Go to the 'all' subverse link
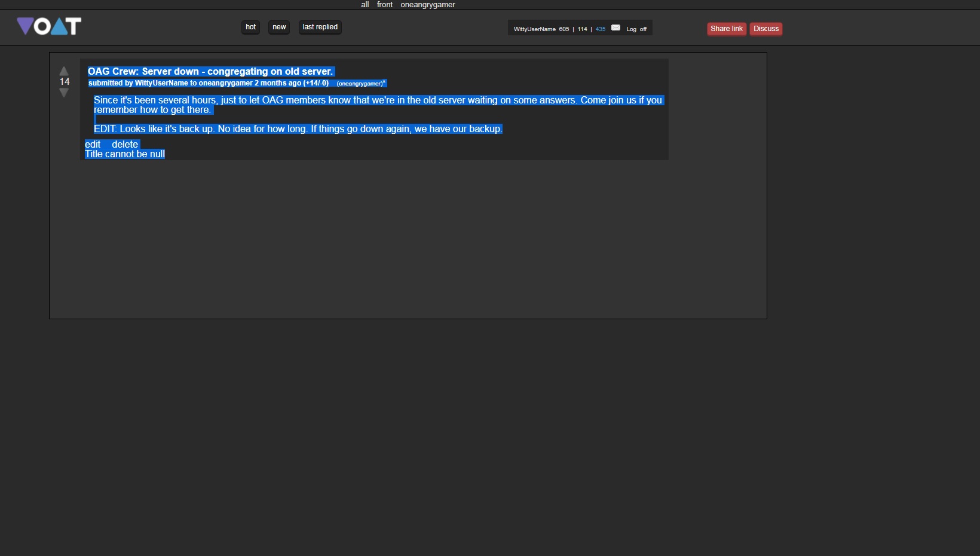The width and height of the screenshot is (980, 556). click(x=365, y=5)
